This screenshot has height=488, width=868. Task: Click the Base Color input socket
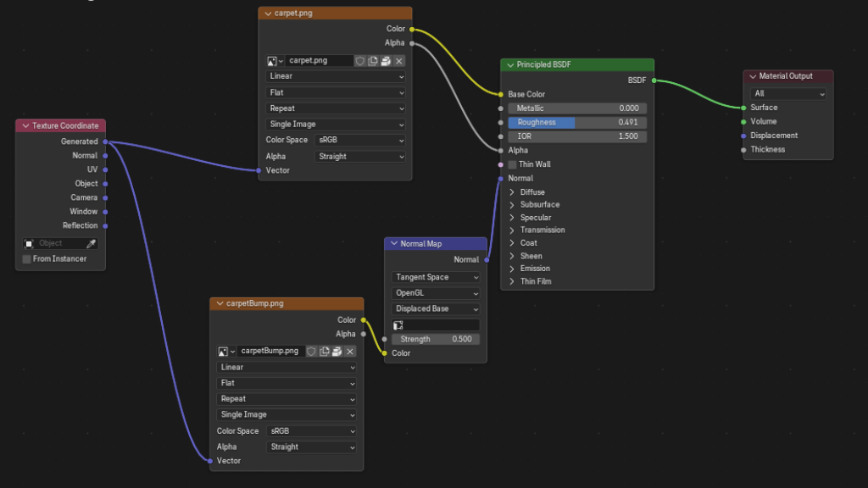(x=501, y=95)
